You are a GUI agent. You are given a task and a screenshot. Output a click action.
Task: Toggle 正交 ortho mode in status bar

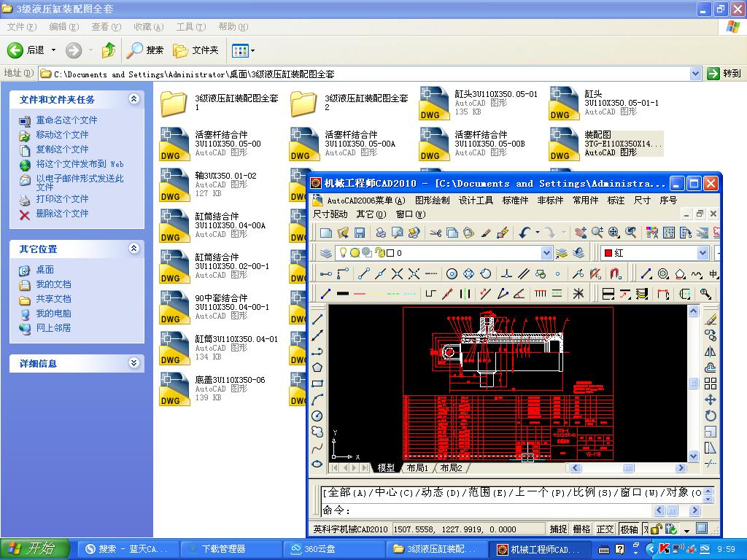pos(605,529)
